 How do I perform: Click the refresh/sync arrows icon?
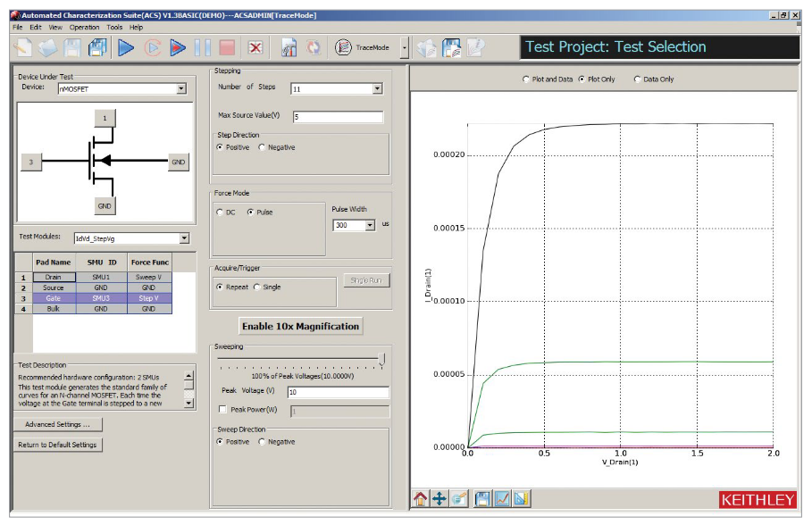click(314, 47)
